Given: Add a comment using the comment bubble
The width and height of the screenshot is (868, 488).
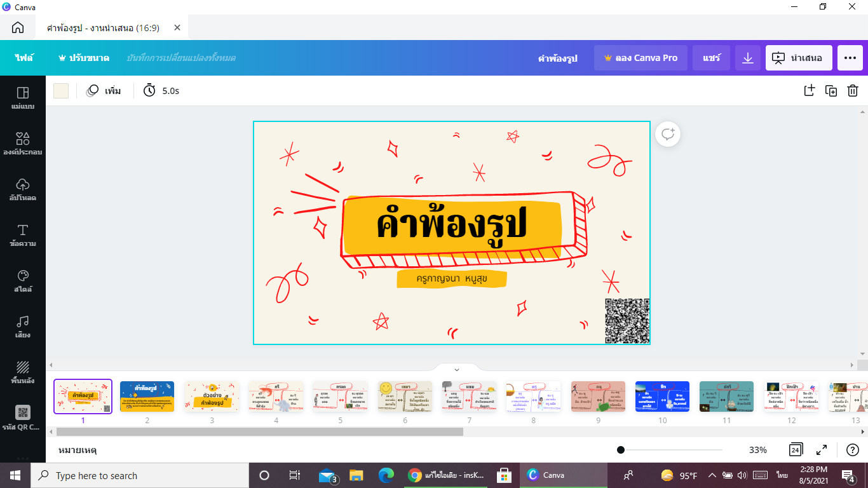Looking at the screenshot, I should click(667, 134).
